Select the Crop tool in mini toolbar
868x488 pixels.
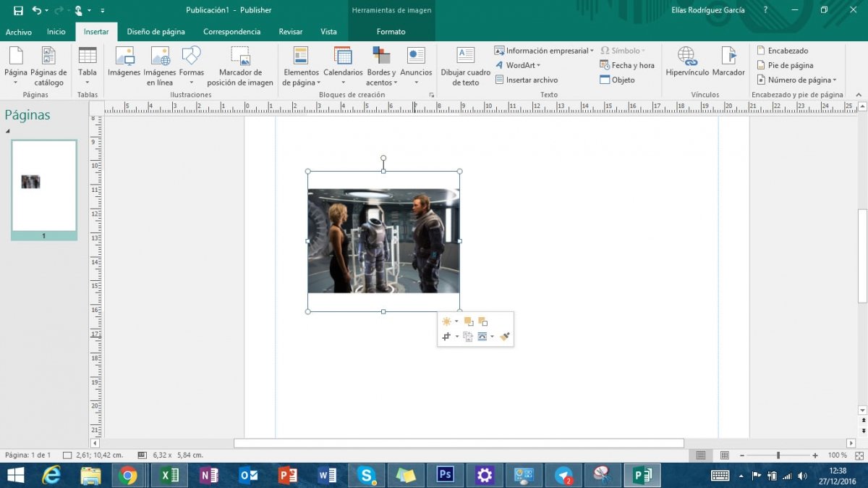[x=446, y=337]
